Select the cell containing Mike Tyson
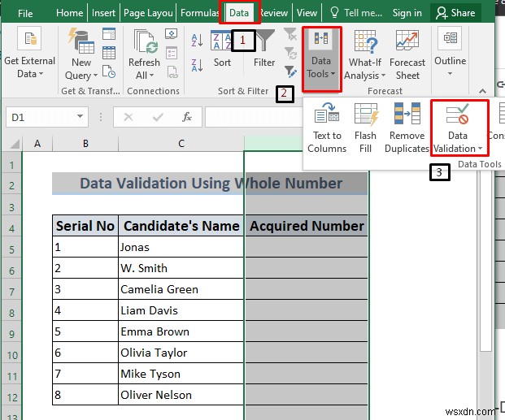Image resolution: width=505 pixels, height=420 pixels. [x=181, y=374]
